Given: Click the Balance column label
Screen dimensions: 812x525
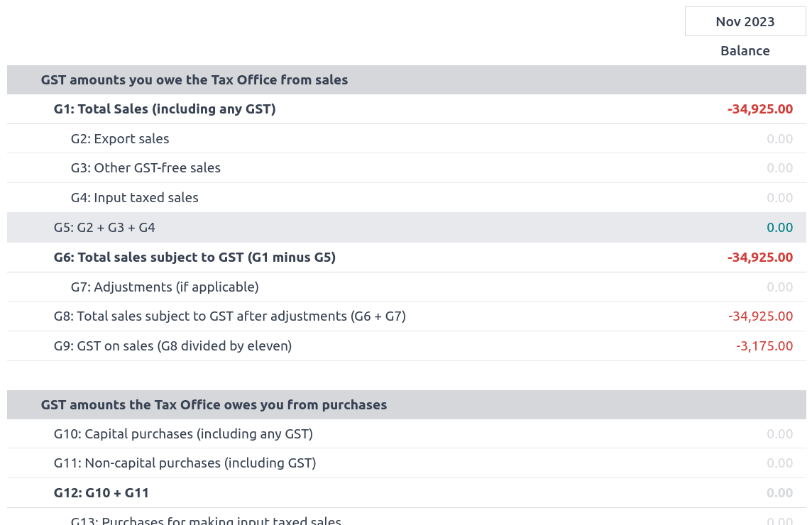Looking at the screenshot, I should (x=745, y=51).
